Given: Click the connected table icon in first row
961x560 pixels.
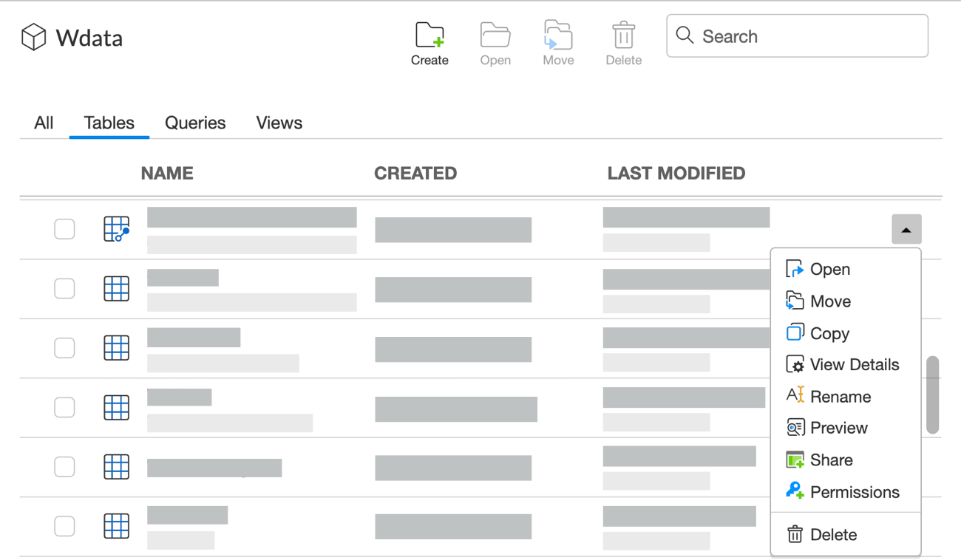Looking at the screenshot, I should (117, 229).
